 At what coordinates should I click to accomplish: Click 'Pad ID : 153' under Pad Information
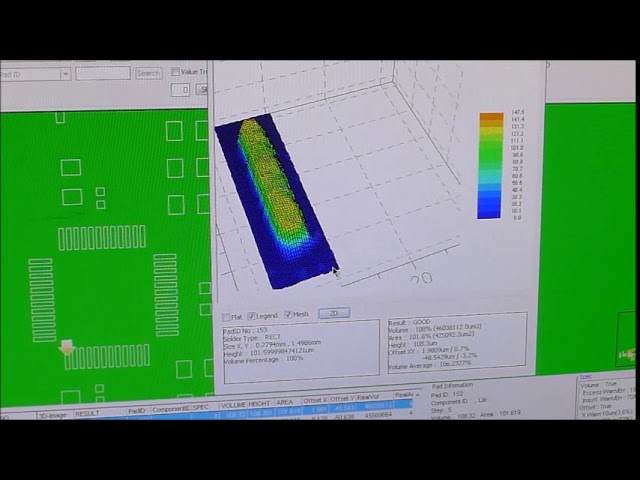pyautogui.click(x=447, y=394)
